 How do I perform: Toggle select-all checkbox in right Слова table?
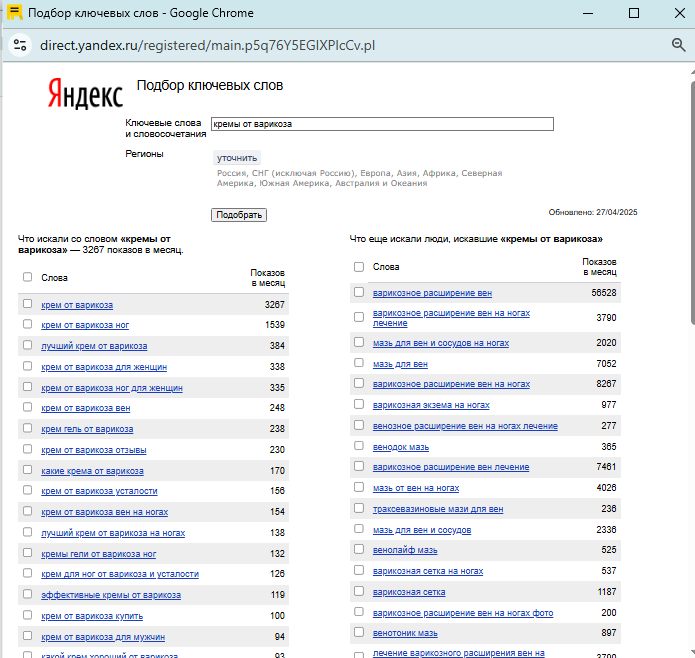359,266
